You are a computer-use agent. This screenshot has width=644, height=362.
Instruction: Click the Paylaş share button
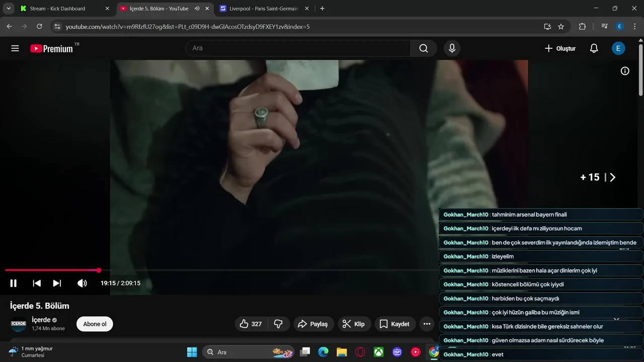313,324
